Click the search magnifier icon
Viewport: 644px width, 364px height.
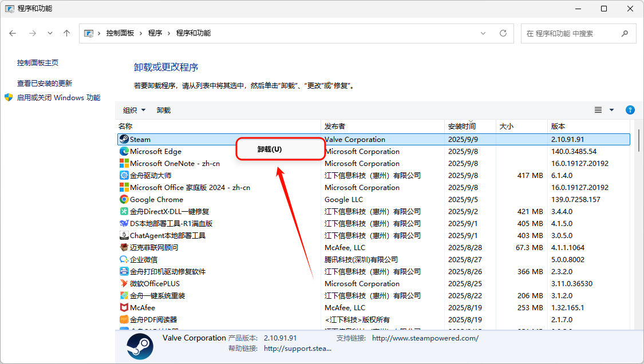[x=625, y=33]
